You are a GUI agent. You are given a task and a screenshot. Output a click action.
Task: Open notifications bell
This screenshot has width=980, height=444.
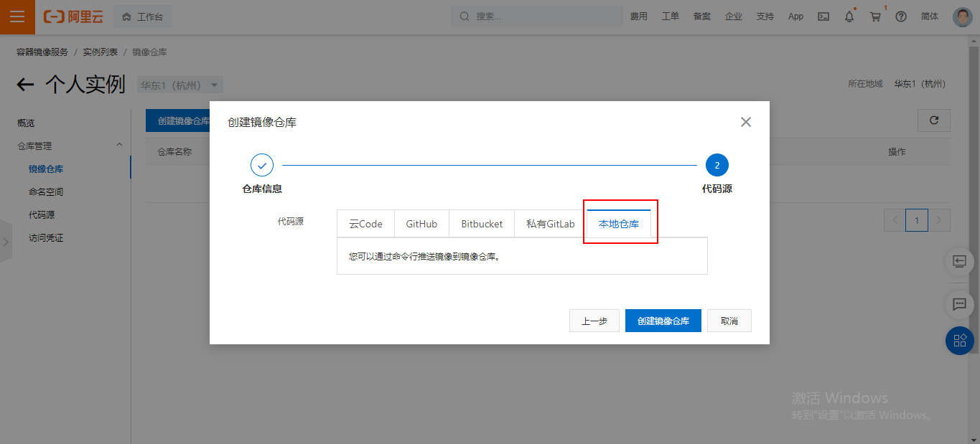849,16
